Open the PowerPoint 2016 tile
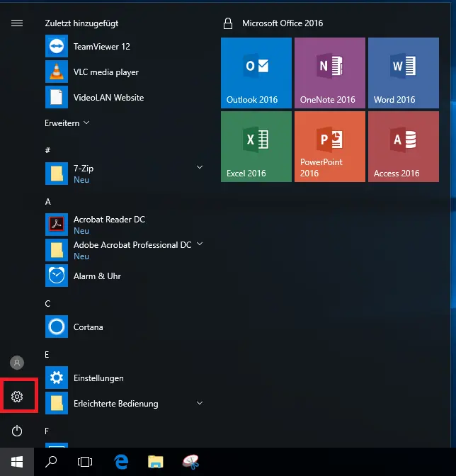The width and height of the screenshot is (456, 476). (x=329, y=147)
